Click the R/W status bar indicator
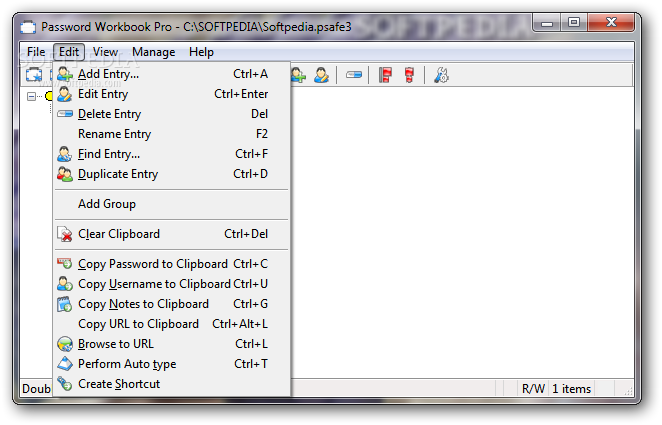Screen dimensions: 662x425 click(534, 389)
